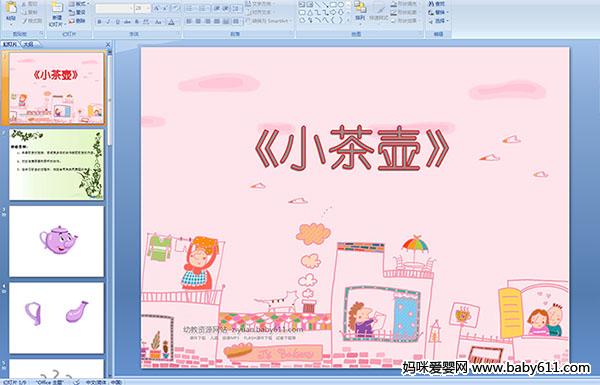Open the font size dropdown
600x385 pixels.
[142, 8]
